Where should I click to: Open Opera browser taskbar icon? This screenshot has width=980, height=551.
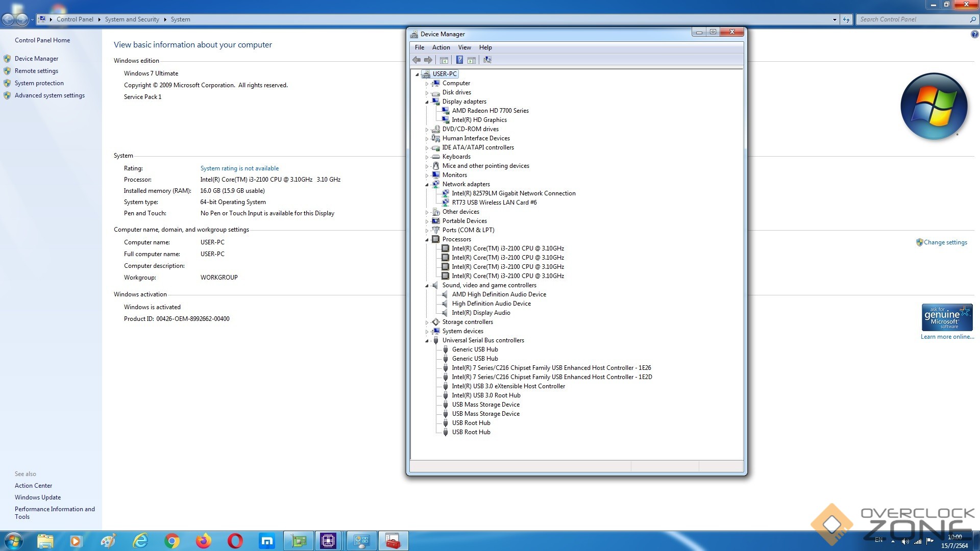pos(235,541)
